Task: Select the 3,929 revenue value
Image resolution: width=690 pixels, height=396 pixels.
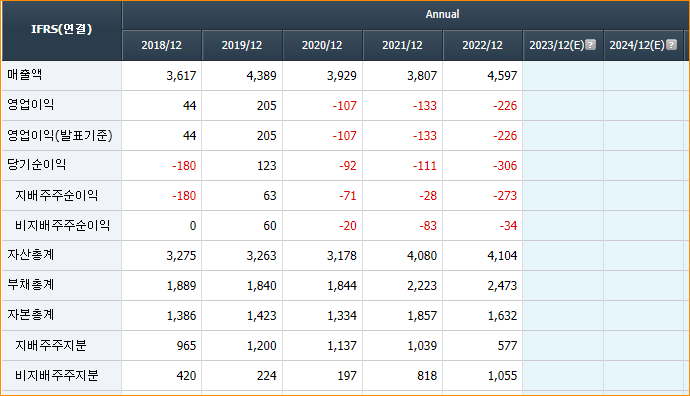Action: point(341,76)
